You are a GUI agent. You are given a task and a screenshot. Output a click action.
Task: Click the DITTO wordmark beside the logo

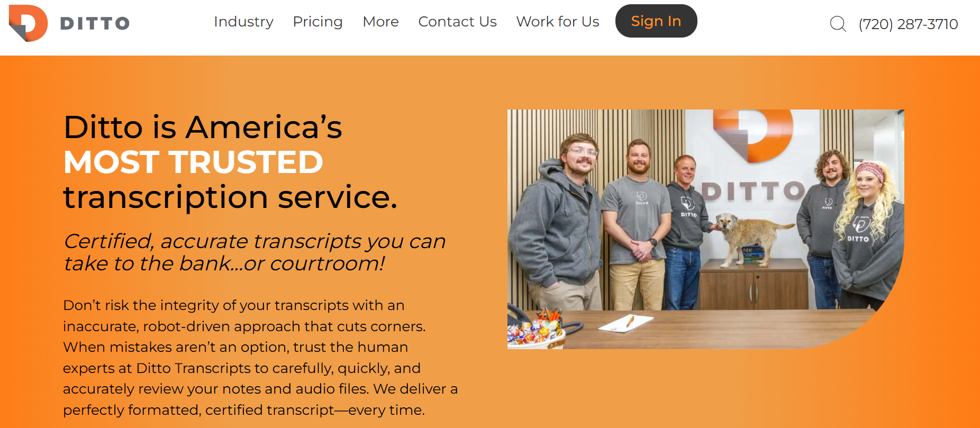tap(95, 23)
